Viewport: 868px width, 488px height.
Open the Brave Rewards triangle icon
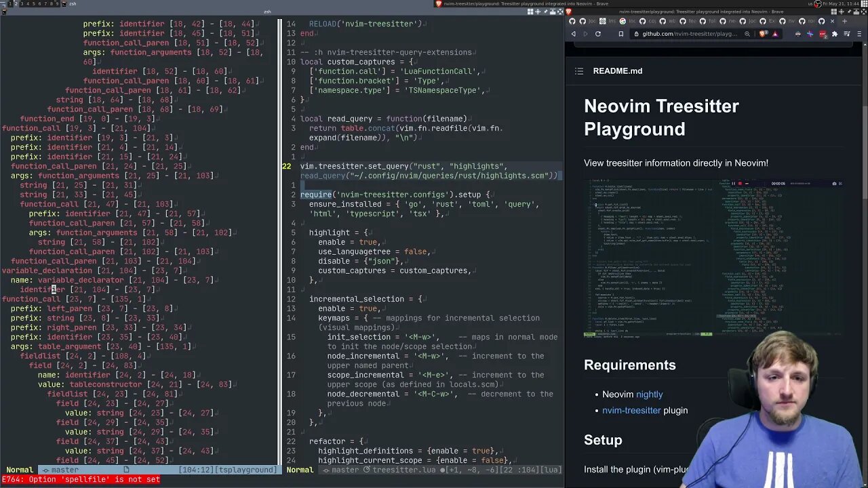coord(774,34)
